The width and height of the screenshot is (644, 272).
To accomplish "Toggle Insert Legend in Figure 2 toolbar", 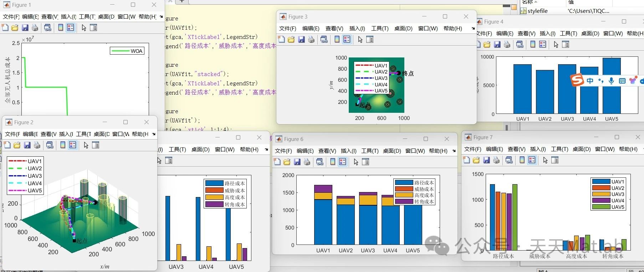I will click(73, 145).
